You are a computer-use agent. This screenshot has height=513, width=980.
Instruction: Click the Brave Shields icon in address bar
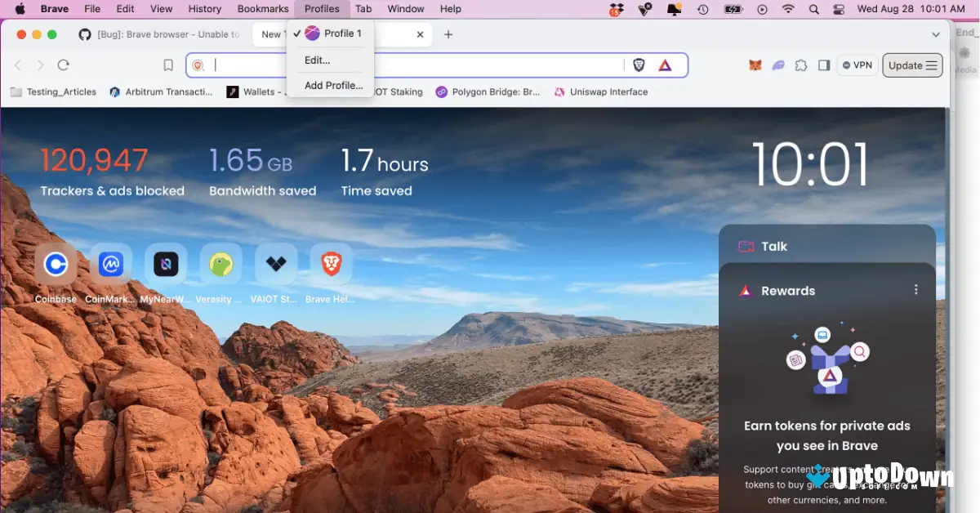(639, 65)
